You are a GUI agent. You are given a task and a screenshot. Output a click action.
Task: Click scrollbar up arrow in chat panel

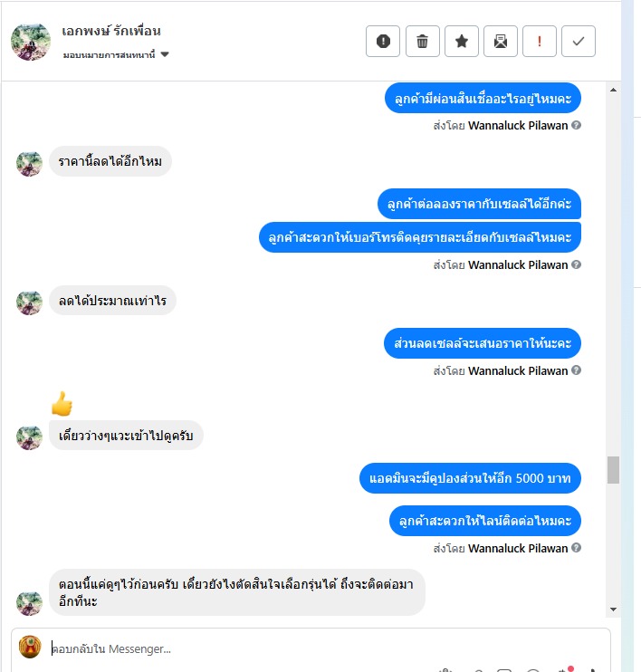[x=613, y=90]
